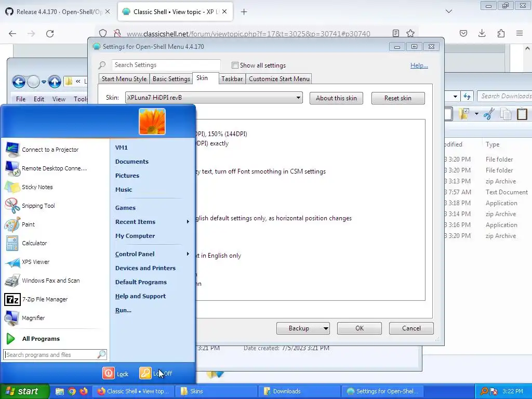The width and height of the screenshot is (532, 399).
Task: Go back in Firefox
Action: pyautogui.click(x=12, y=33)
